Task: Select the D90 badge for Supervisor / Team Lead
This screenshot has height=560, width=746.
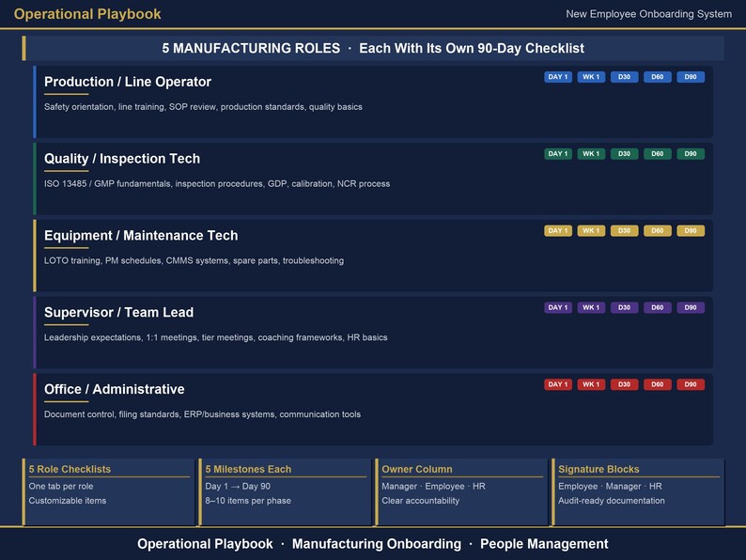Action: click(691, 308)
